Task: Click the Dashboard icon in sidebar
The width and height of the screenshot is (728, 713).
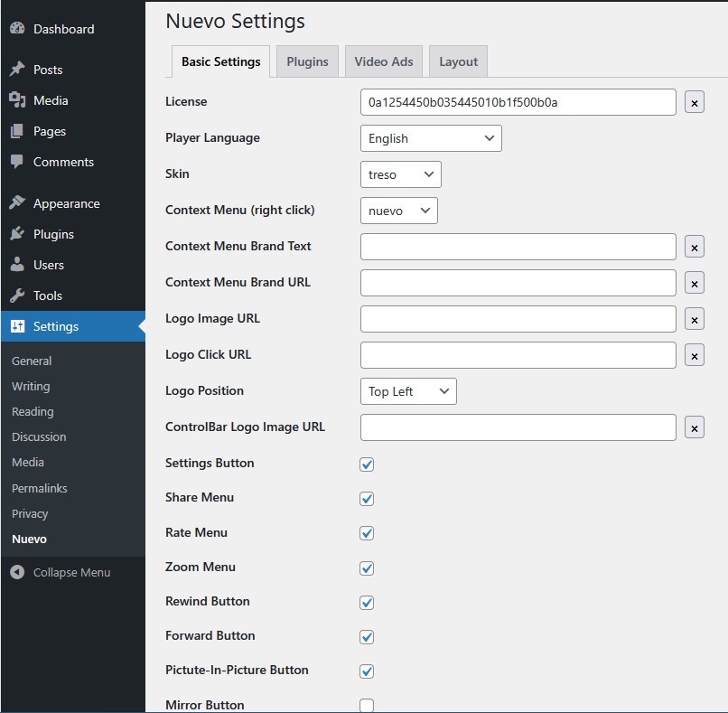Action: click(17, 29)
